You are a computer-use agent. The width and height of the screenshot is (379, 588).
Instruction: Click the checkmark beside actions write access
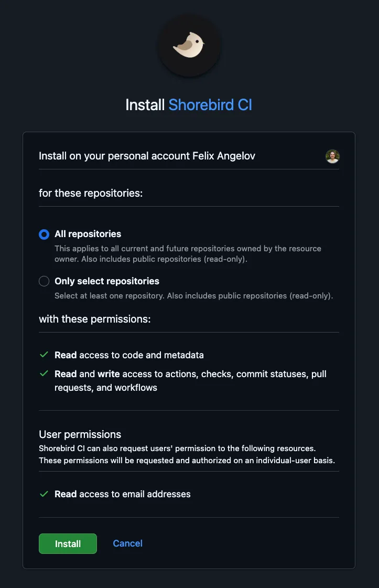click(x=44, y=373)
